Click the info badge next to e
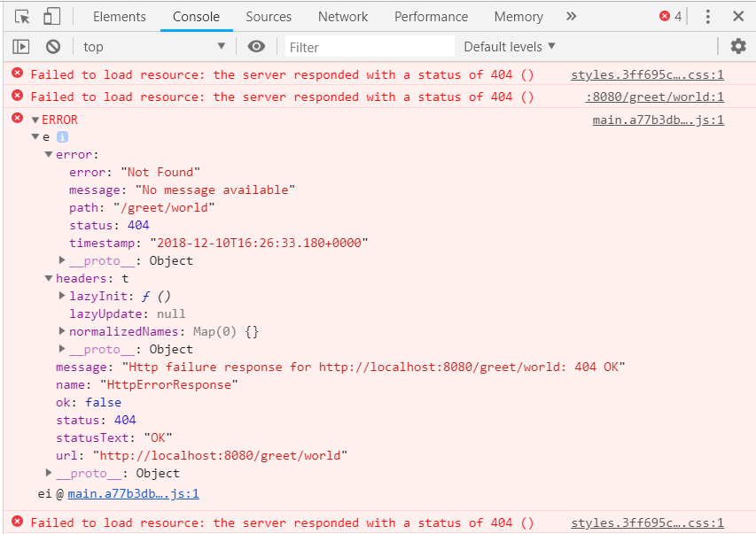This screenshot has height=534, width=756. tap(62, 137)
